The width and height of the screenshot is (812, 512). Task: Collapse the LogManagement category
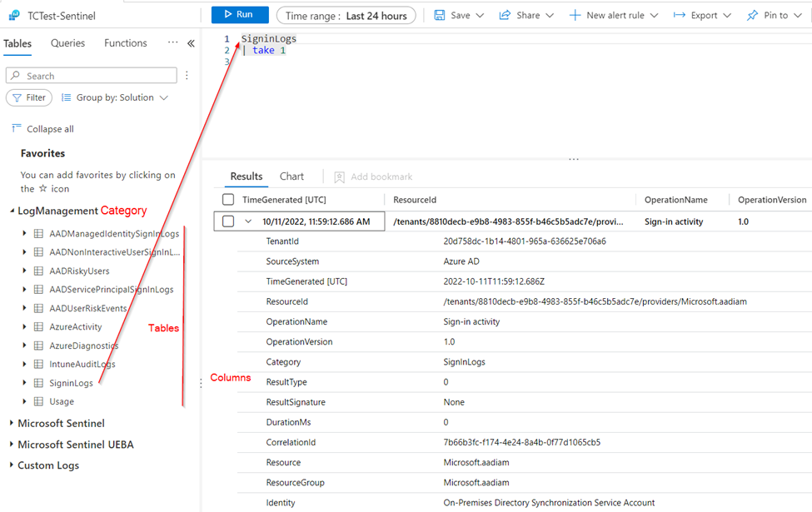click(x=12, y=211)
